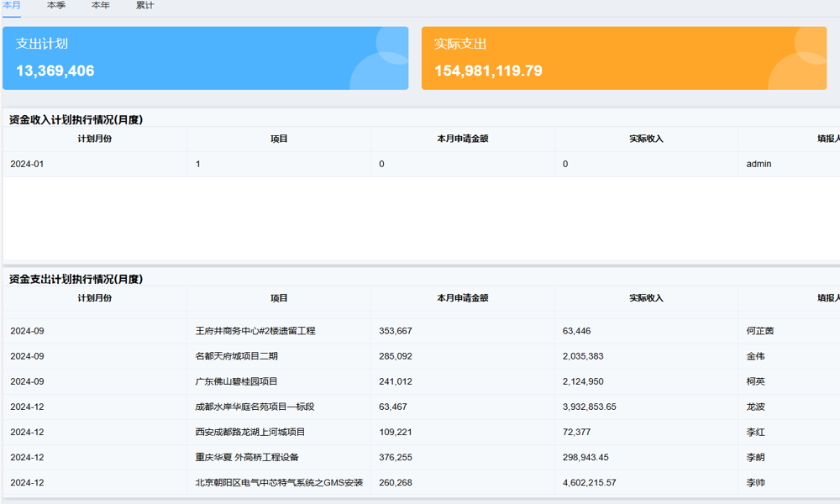Open the 广东佛山碧桂园项目 entry
The height and width of the screenshot is (504, 840).
(x=241, y=381)
